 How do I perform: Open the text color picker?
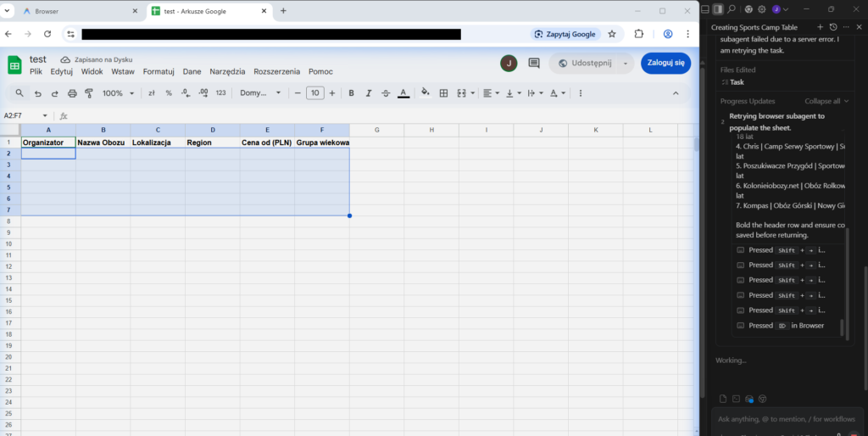[x=403, y=93]
